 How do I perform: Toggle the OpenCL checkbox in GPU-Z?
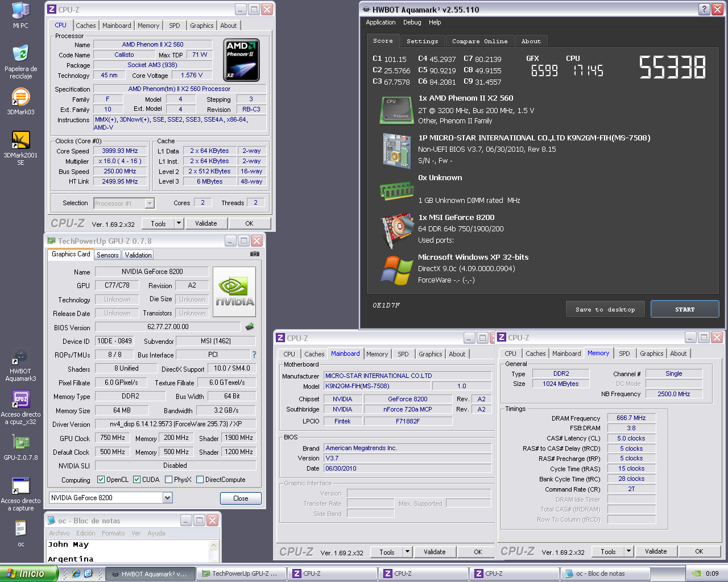(x=101, y=480)
